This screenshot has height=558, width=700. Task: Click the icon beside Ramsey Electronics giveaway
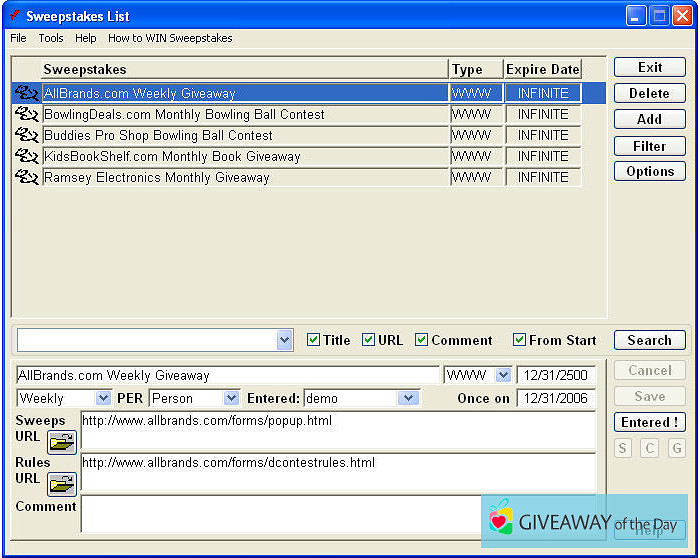pos(26,177)
